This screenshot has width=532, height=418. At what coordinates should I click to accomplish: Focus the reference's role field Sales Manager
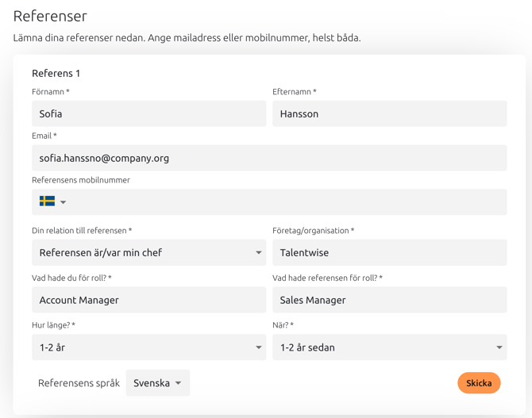(390, 300)
